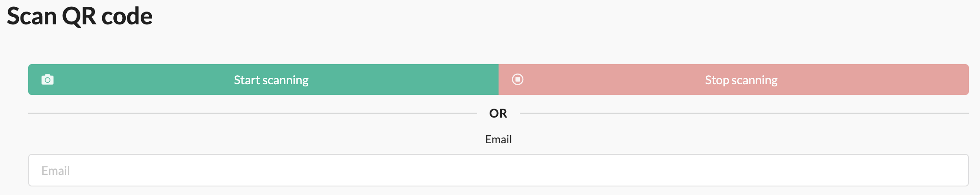Click the divider line right of OR

pyautogui.click(x=744, y=113)
